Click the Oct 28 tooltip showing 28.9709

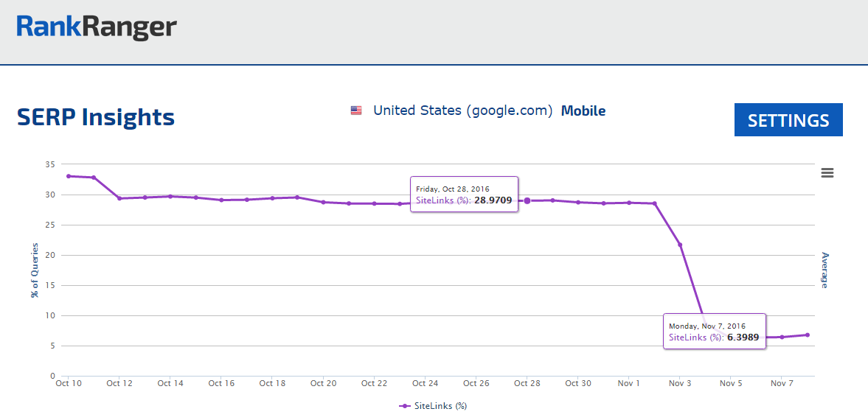pyautogui.click(x=464, y=195)
